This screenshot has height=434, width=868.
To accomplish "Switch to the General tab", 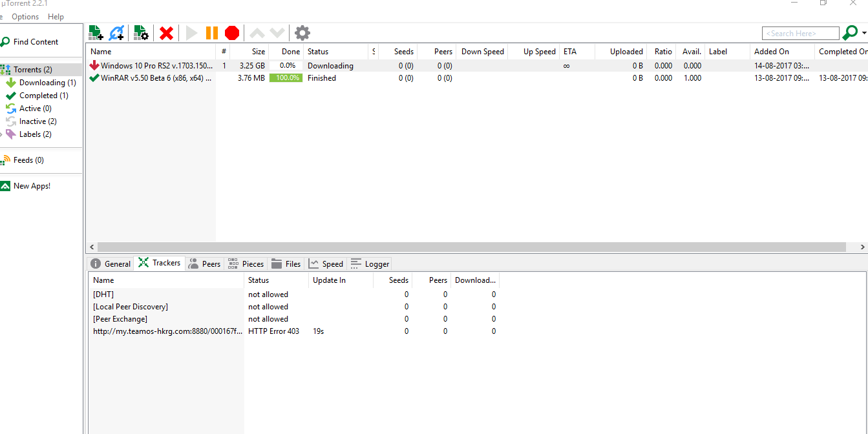I will coord(110,263).
